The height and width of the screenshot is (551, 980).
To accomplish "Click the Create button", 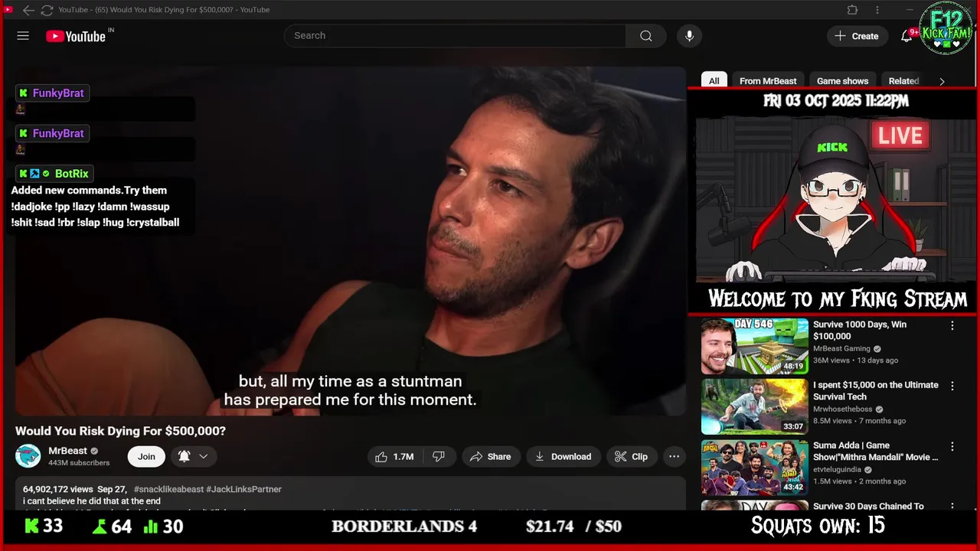I will [857, 36].
